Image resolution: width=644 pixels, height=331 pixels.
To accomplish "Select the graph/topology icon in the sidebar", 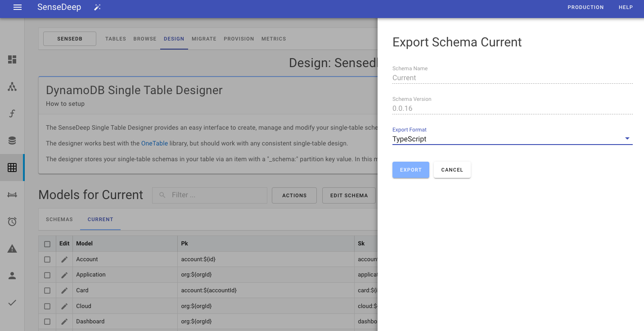I will (x=12, y=86).
